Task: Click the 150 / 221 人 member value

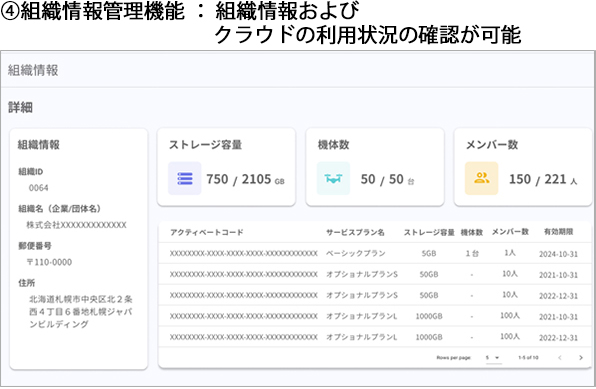Action: coord(543,179)
